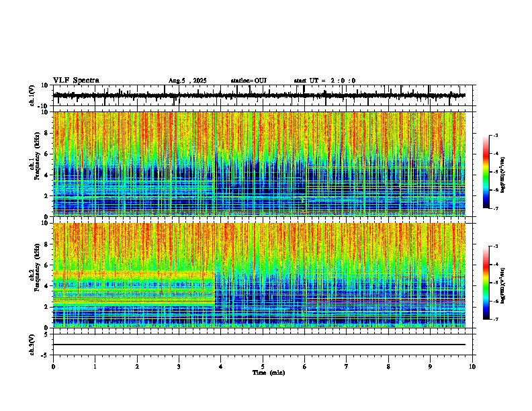Click the time axis tick label "8"
The height and width of the screenshot is (411, 532).
tap(388, 367)
